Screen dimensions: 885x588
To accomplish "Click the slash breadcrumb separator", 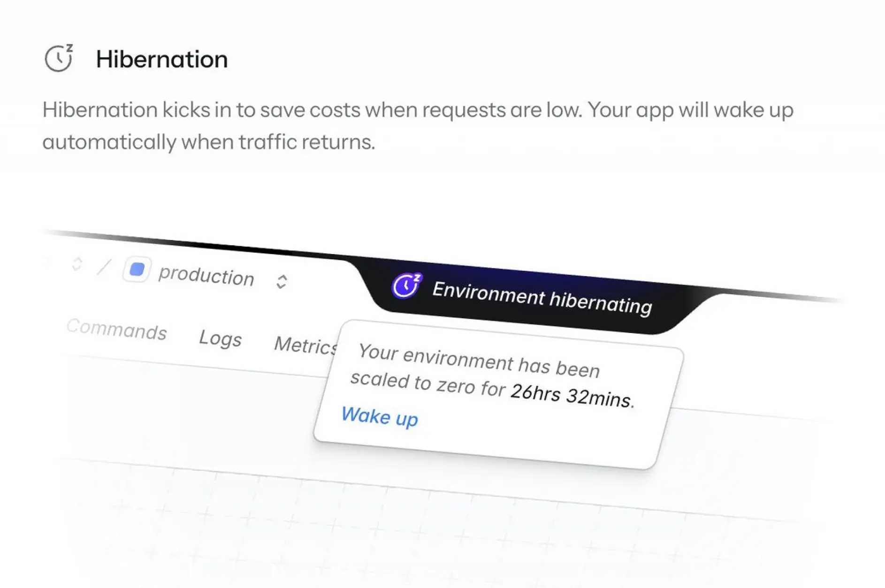I will point(104,267).
